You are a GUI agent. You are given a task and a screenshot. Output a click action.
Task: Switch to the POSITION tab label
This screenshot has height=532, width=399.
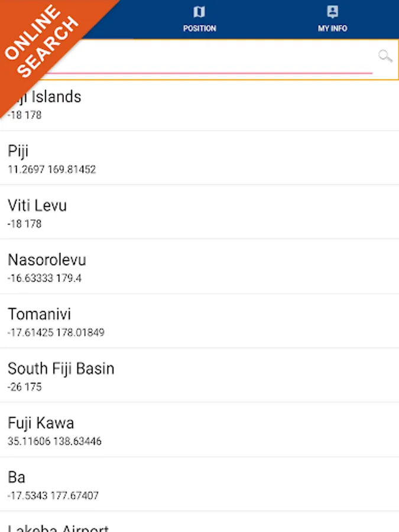[199, 28]
